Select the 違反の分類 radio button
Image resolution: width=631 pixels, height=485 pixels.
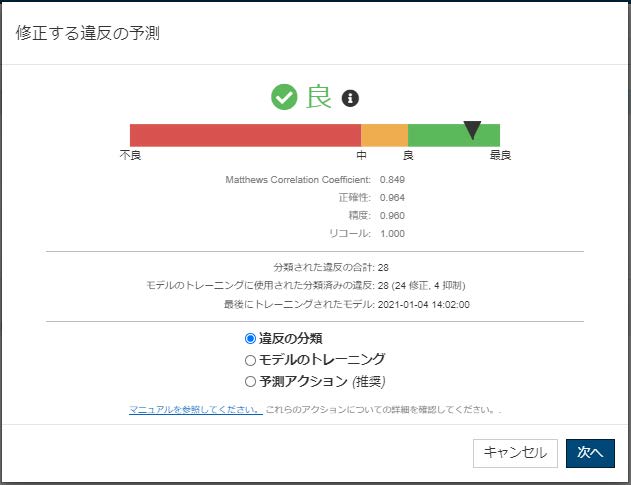coord(250,338)
